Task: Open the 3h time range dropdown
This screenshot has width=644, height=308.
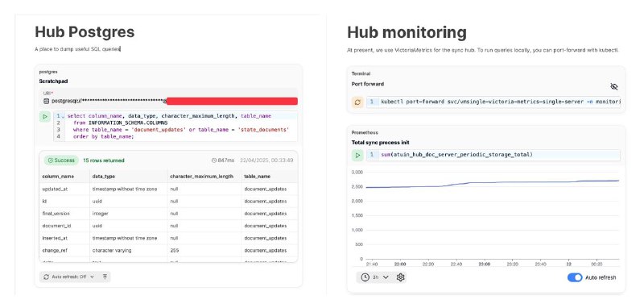Action: 375,277
